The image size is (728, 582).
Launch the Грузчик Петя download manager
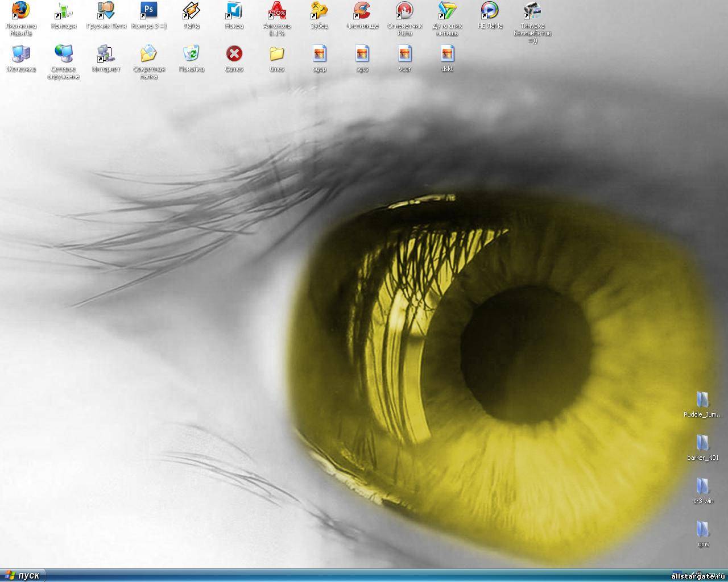click(x=106, y=11)
